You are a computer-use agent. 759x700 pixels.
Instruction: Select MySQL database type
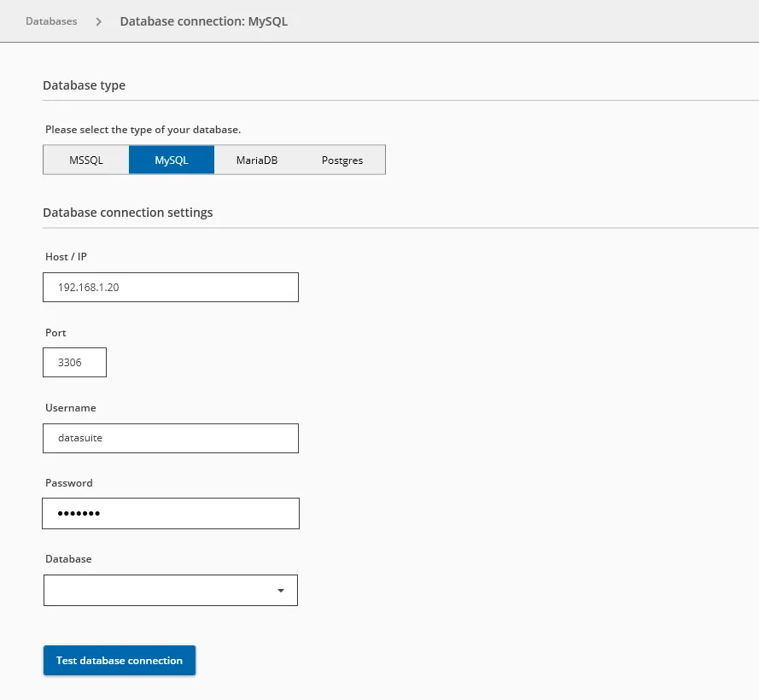click(172, 160)
